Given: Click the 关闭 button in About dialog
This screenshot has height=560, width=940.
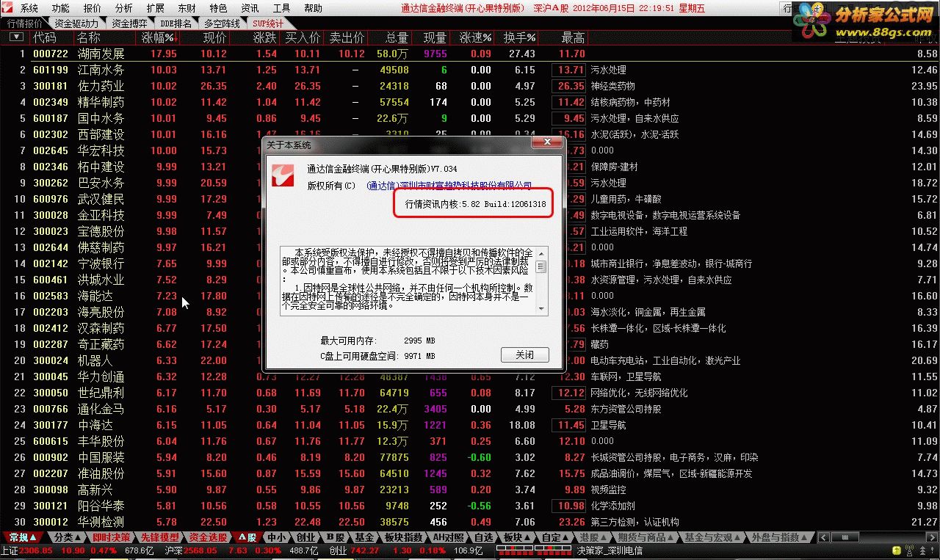Looking at the screenshot, I should 524,354.
